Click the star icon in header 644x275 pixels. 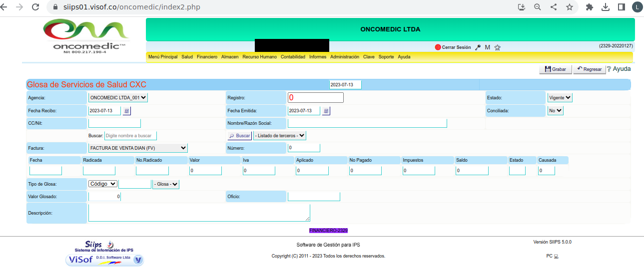497,47
